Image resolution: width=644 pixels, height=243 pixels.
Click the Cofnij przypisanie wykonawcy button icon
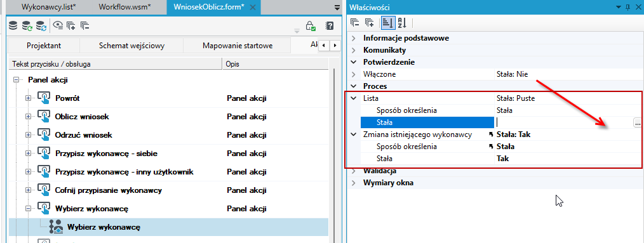coord(43,190)
